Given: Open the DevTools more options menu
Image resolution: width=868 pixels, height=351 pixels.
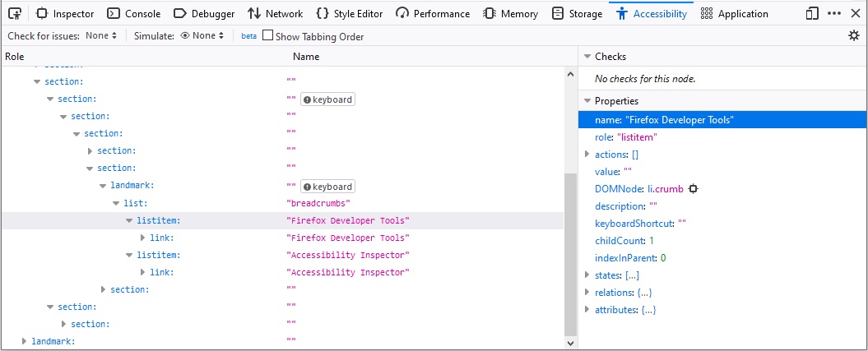Looking at the screenshot, I should (x=833, y=13).
